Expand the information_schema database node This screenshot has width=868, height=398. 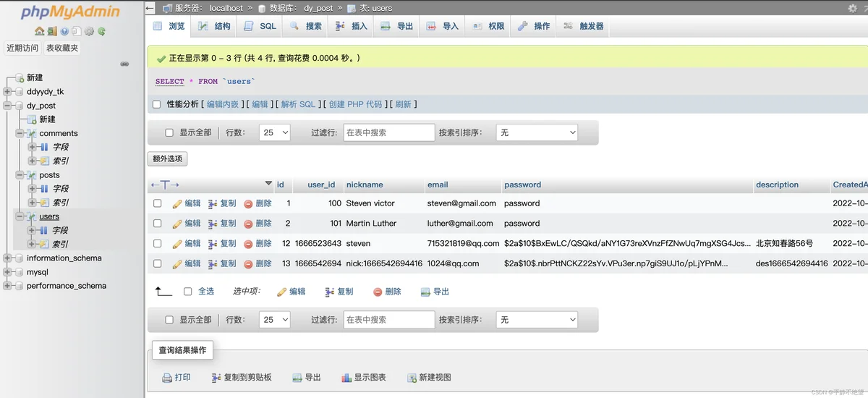[x=8, y=258]
